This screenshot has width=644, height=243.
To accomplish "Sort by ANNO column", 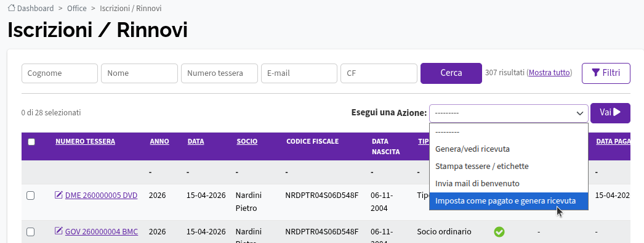I will (x=159, y=141).
